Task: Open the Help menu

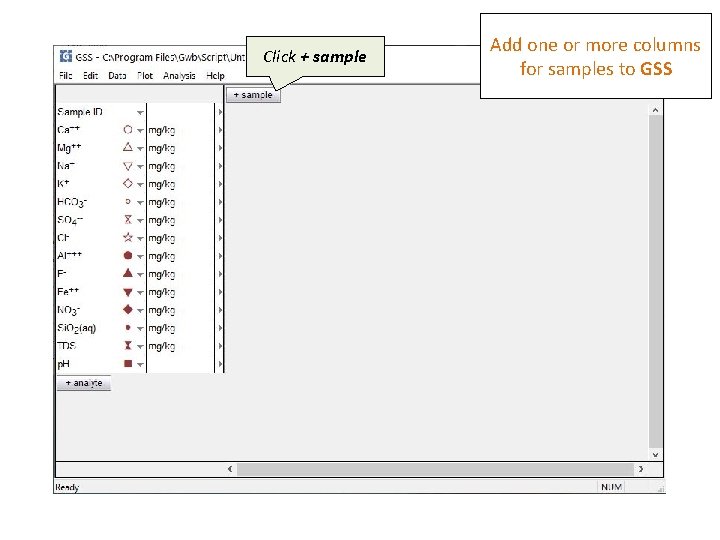Action: pos(215,76)
